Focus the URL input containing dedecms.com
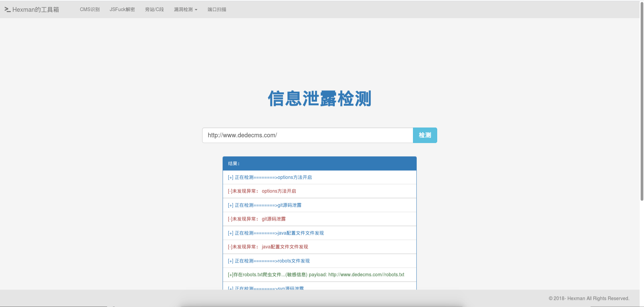 tap(307, 135)
